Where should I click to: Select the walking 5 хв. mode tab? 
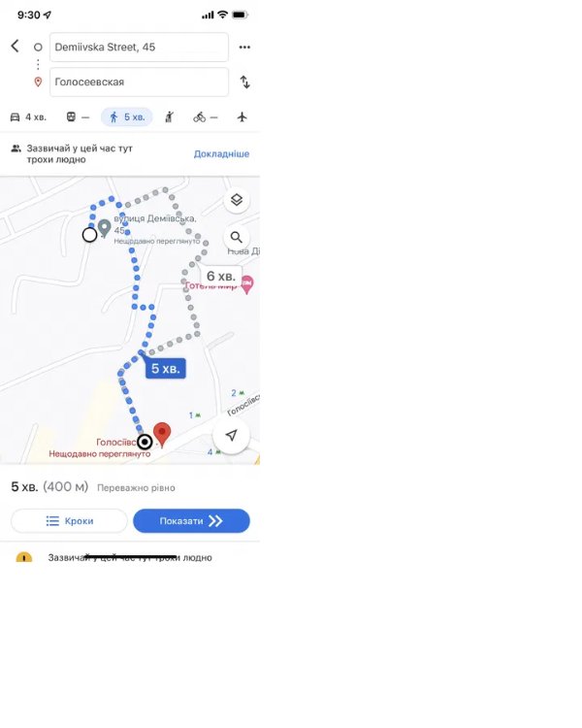click(x=127, y=117)
